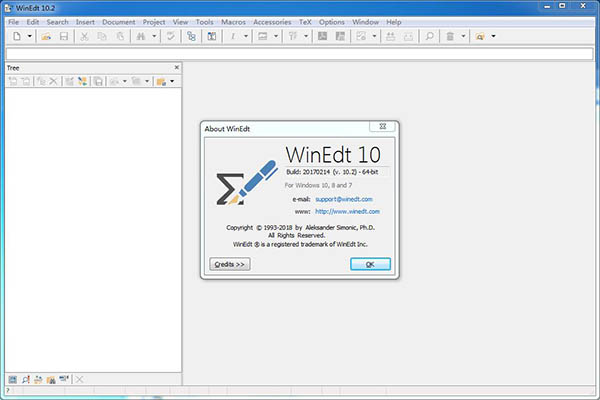
Task: Open the TeX menu
Action: (305, 22)
